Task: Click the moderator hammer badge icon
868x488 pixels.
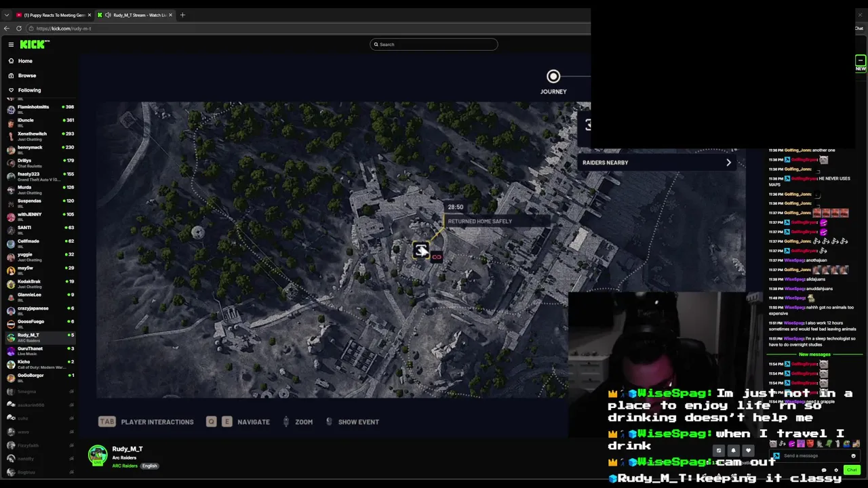Action: [x=776, y=455]
